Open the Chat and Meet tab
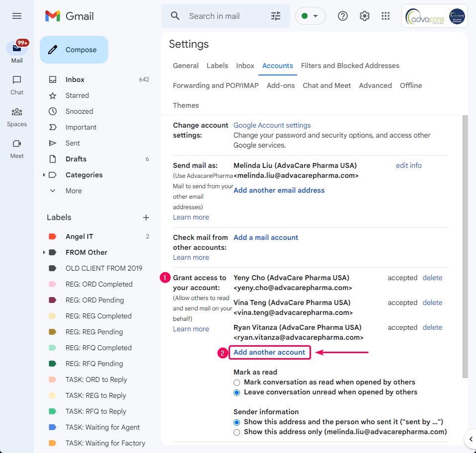This screenshot has width=476, height=453. [x=326, y=85]
